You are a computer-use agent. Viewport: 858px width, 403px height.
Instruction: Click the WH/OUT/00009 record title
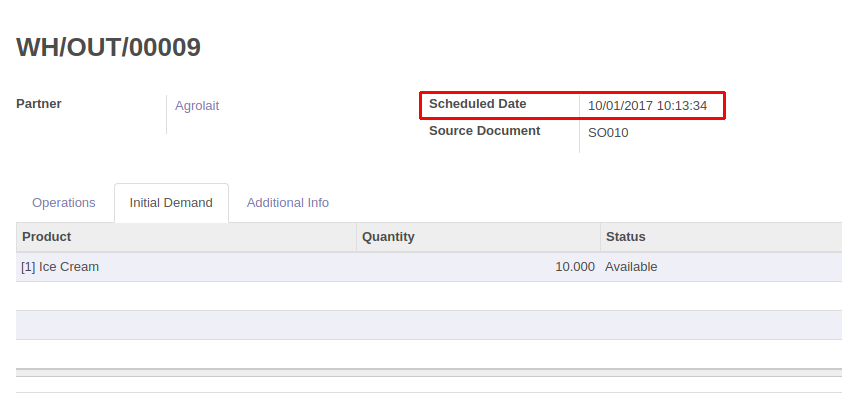(109, 47)
